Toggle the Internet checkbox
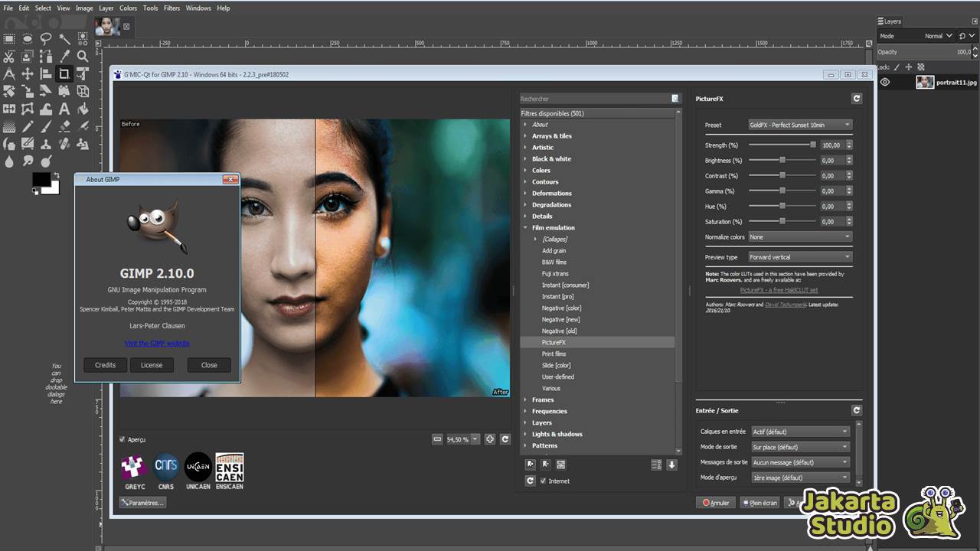Image resolution: width=980 pixels, height=551 pixels. (x=544, y=481)
